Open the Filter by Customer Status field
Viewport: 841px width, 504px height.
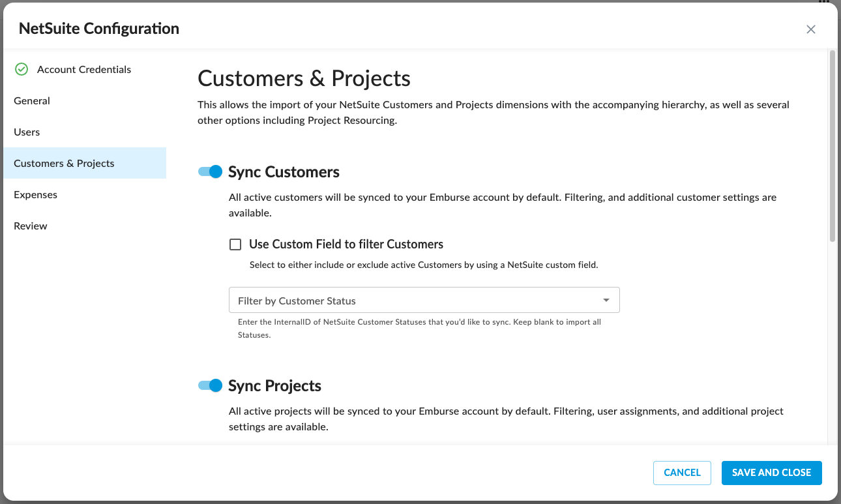click(417, 301)
